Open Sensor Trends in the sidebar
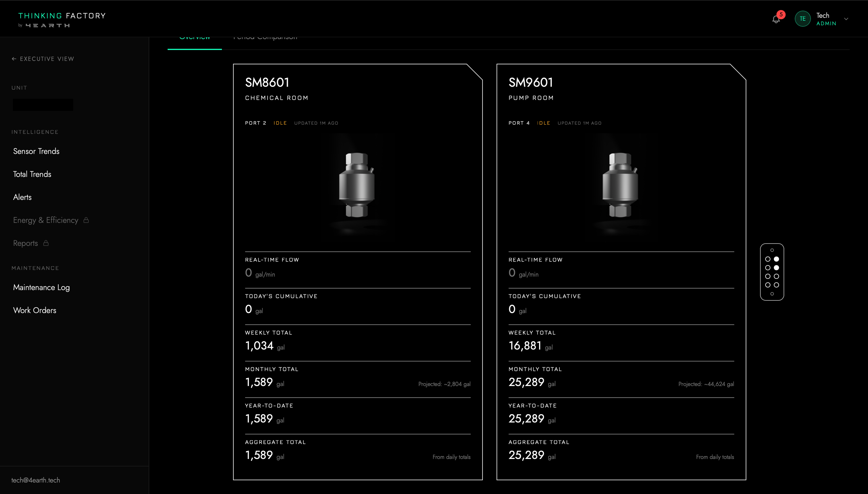Image resolution: width=868 pixels, height=494 pixels. 36,151
